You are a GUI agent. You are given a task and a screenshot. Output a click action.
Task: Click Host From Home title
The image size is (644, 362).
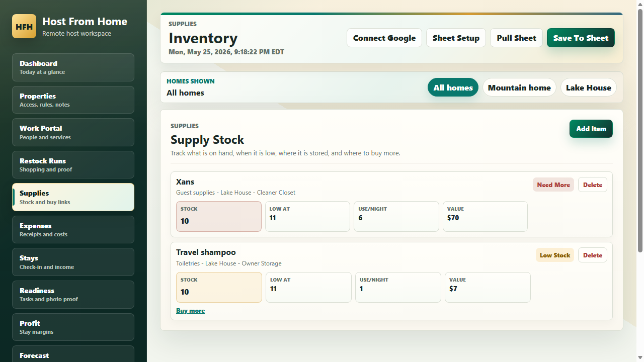click(85, 21)
